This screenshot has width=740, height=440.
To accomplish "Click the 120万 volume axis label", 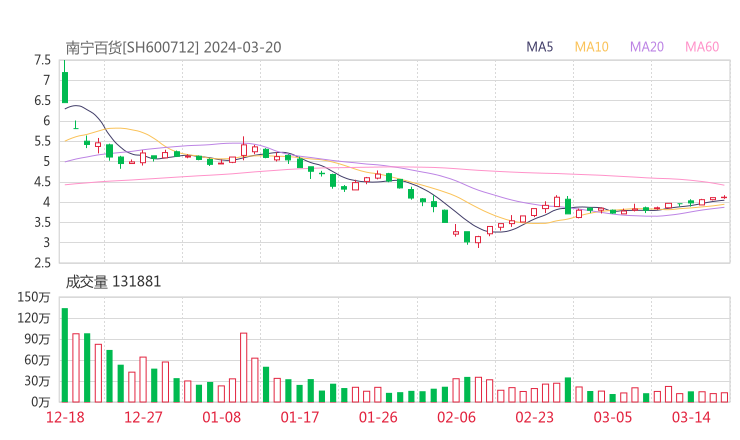I will pos(34,318).
